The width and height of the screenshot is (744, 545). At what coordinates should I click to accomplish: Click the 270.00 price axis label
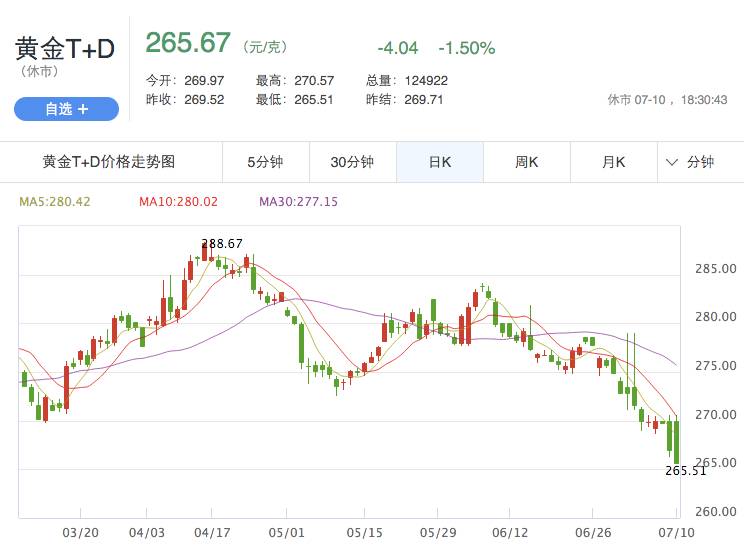coord(716,415)
